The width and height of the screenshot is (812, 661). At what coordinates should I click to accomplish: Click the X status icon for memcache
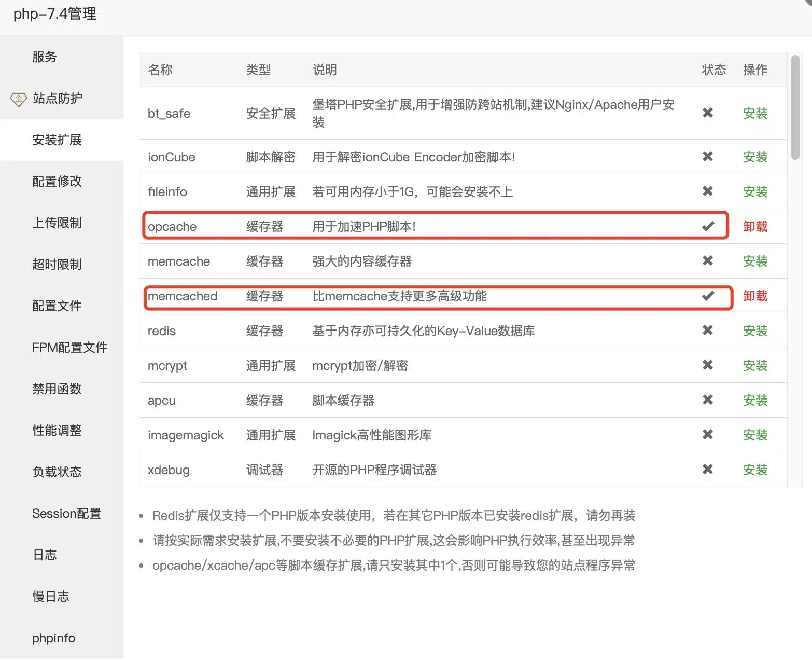coord(707,260)
